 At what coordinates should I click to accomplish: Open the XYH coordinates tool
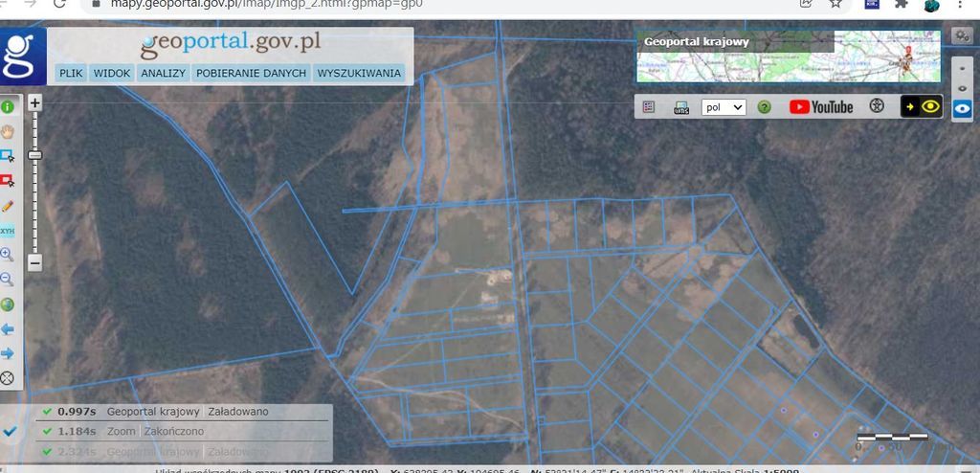click(8, 231)
